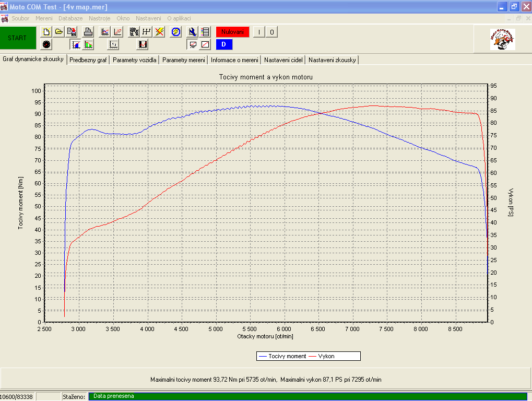This screenshot has height=401, width=532.
Task: Open the wrench tools icon
Action: [193, 31]
